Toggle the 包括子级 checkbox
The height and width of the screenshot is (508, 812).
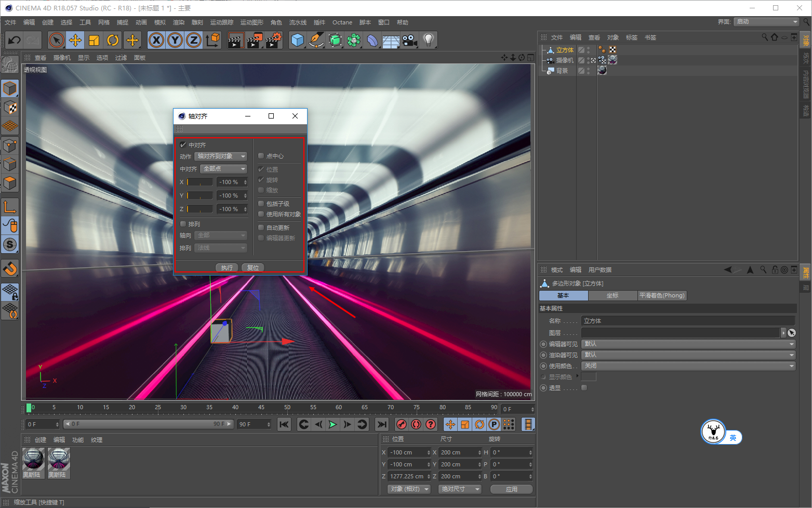click(261, 204)
